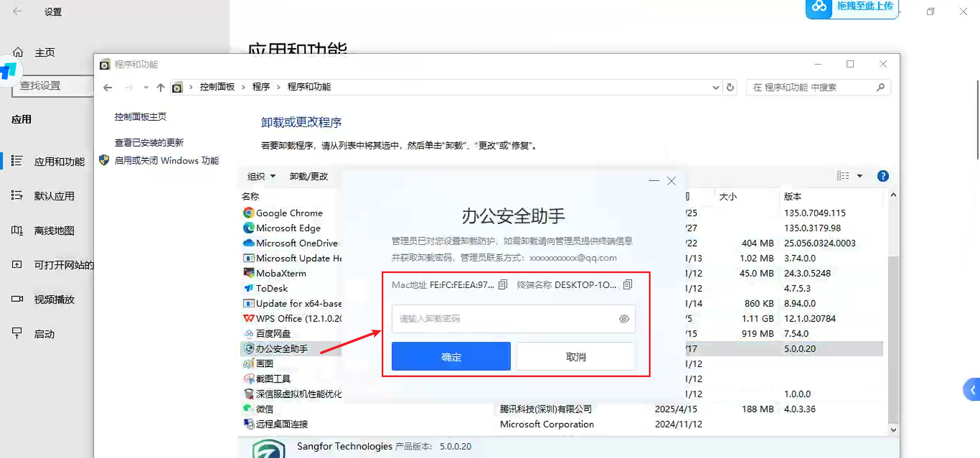Viewport: 980px width, 458px height.
Task: Click 程序 breadcrumb
Action: coord(261,87)
